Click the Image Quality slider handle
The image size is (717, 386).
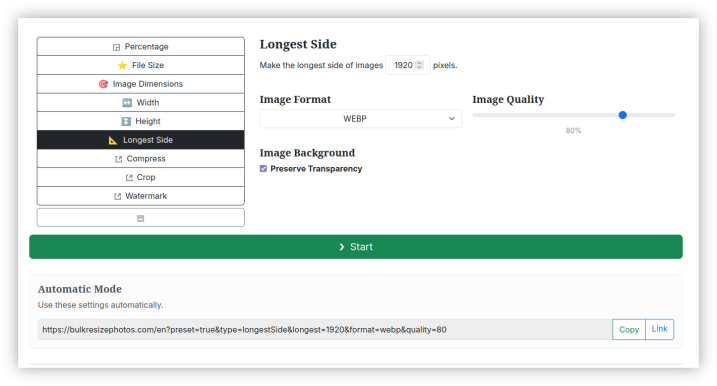tap(622, 115)
